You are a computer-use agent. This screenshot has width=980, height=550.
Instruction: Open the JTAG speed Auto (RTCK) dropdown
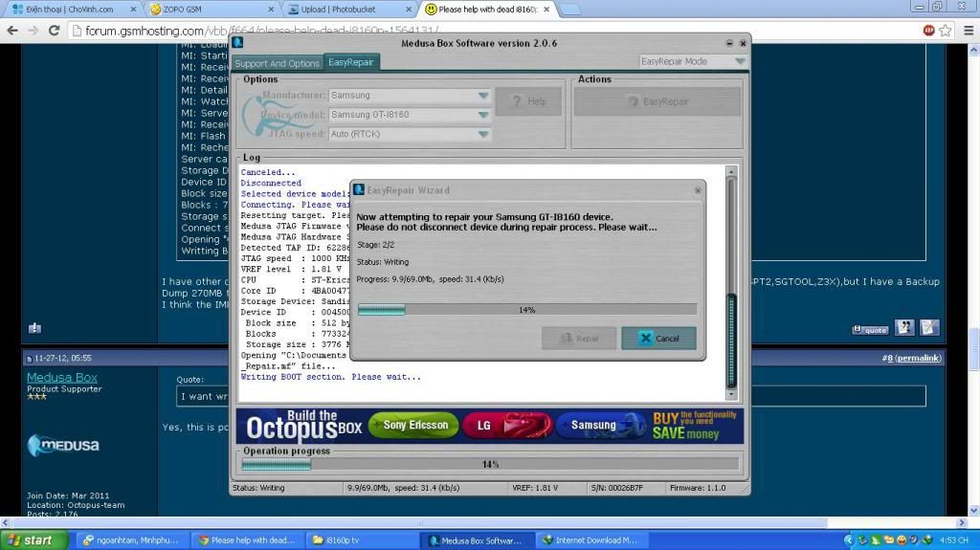pyautogui.click(x=410, y=134)
